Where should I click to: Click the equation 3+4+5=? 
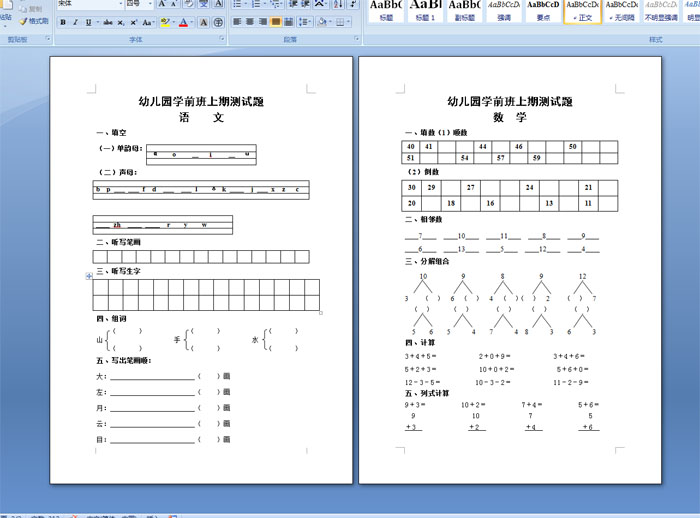click(421, 356)
